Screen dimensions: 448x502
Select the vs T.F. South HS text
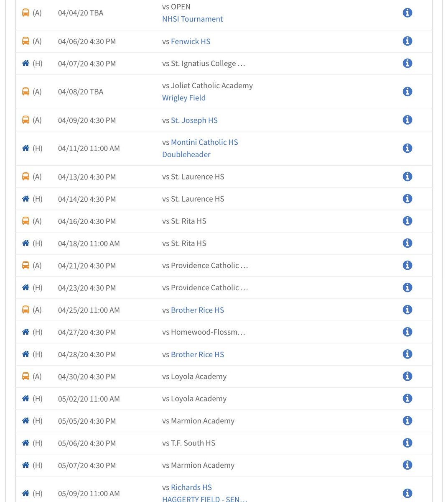tap(188, 443)
